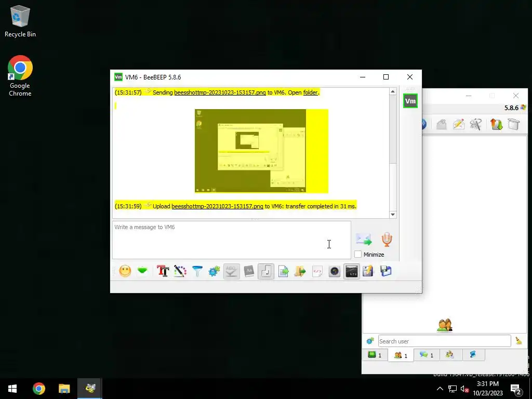Click the chat scrollbar down arrow
The width and height of the screenshot is (532, 399).
[393, 215]
